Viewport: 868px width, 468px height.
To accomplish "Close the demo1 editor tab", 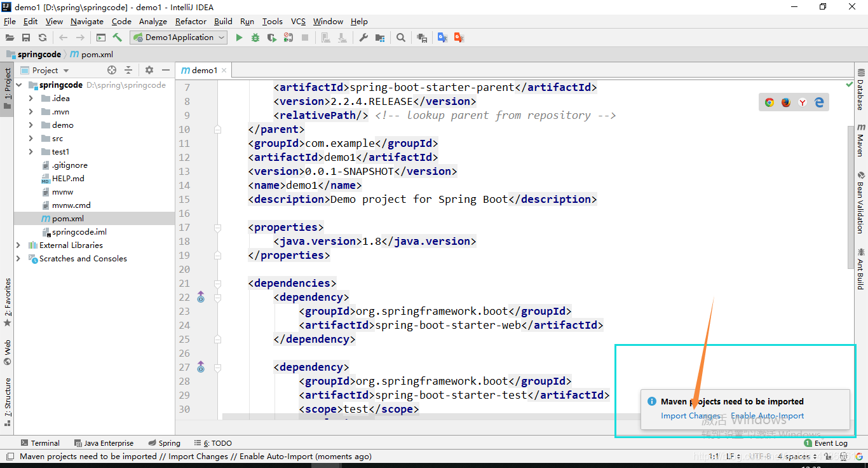I will tap(224, 71).
